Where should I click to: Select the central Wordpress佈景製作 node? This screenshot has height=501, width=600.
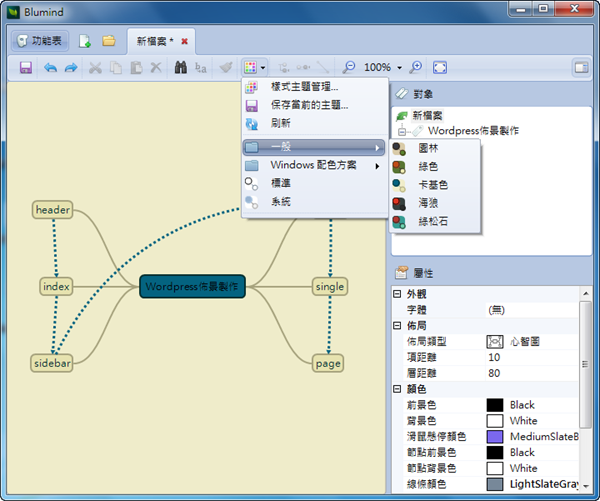(x=192, y=286)
